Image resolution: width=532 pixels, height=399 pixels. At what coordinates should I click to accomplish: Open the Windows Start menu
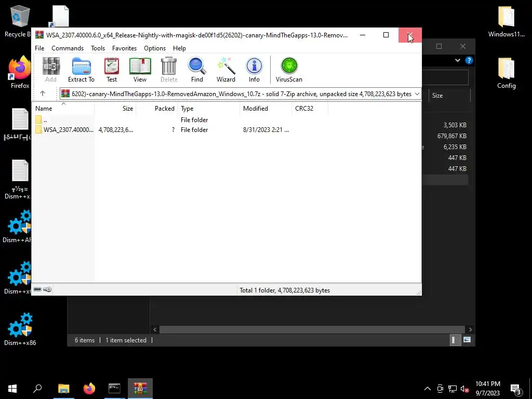coord(12,389)
